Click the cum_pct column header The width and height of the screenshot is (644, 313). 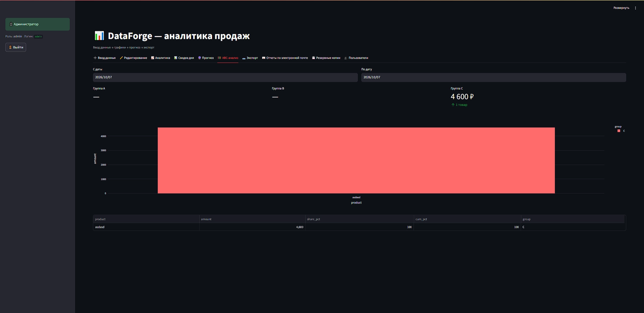[467, 219]
